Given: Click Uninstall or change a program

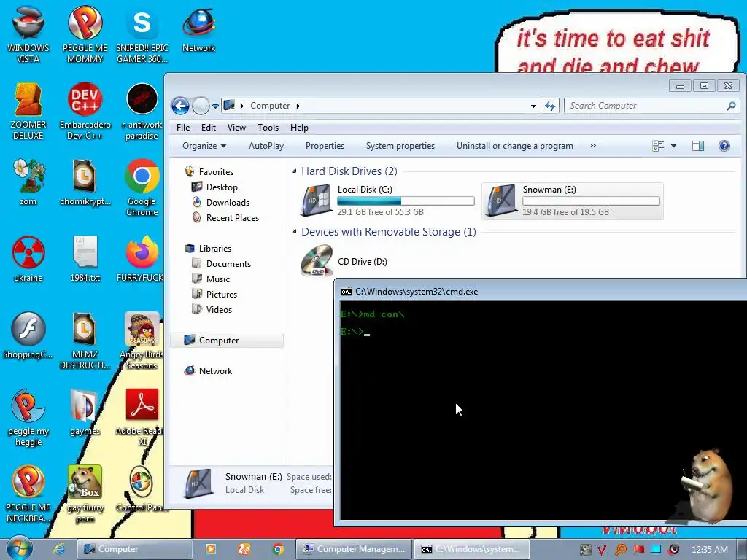Looking at the screenshot, I should point(515,146).
